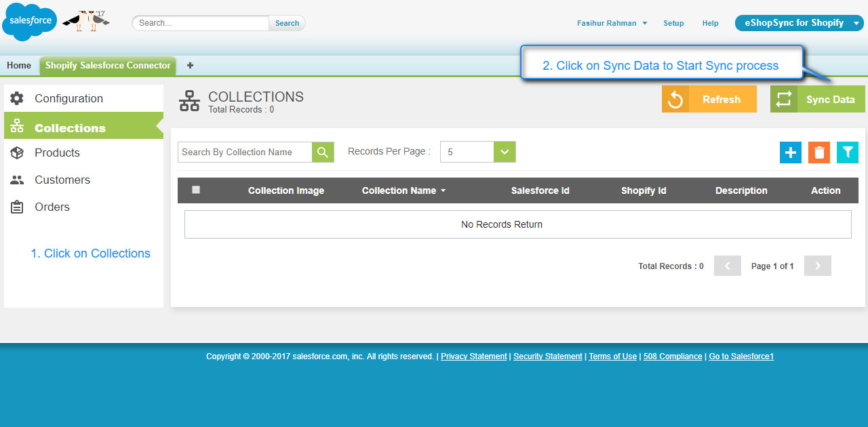Click the Salesforce cloud logo

(x=30, y=22)
